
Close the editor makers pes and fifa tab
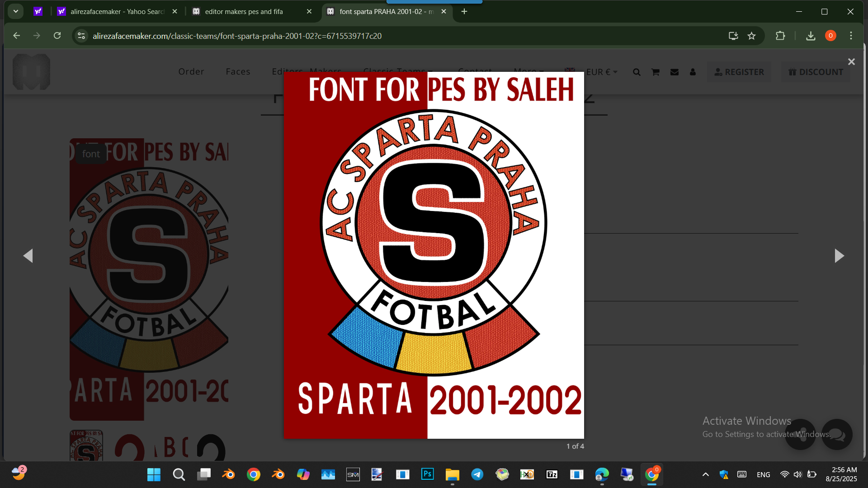[309, 11]
